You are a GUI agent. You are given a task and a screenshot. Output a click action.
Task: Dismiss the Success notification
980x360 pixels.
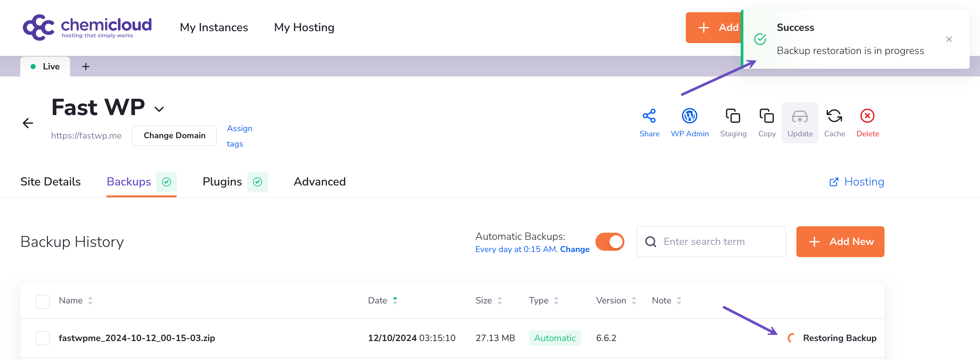[x=949, y=39]
